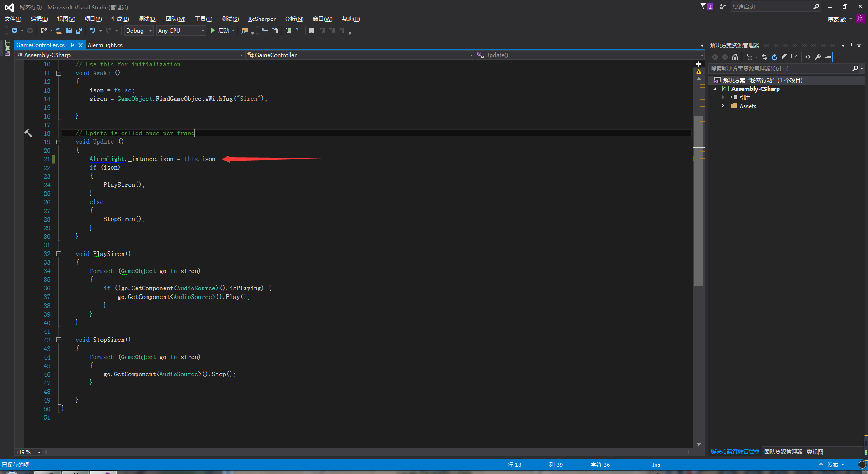The image size is (868, 474).
Task: Undo the last edit with Undo icon
Action: pyautogui.click(x=93, y=31)
